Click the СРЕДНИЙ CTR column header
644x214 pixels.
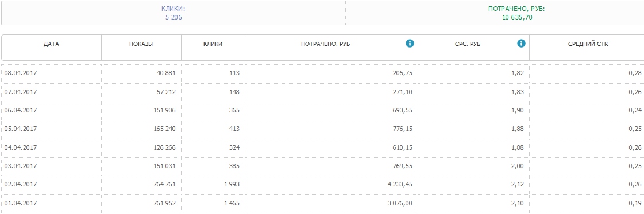[588, 44]
